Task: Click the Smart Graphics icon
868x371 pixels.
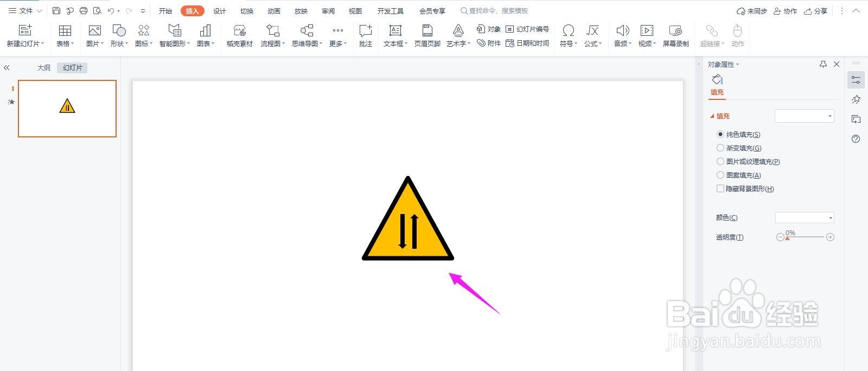Action: click(174, 30)
